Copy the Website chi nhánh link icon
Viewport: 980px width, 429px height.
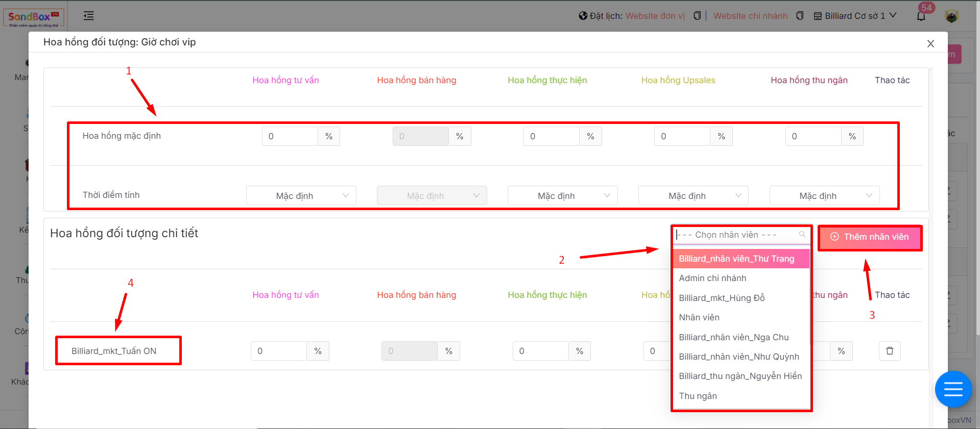(800, 16)
